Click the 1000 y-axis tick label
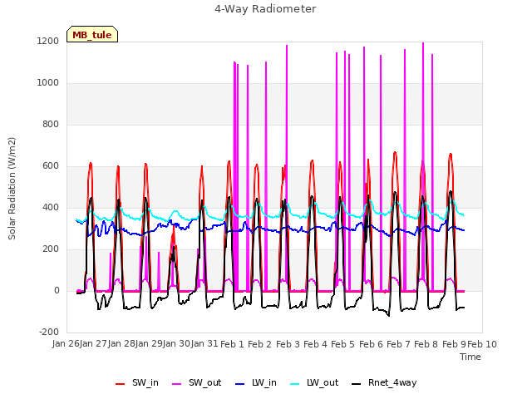532x399 pixels. pos(48,83)
